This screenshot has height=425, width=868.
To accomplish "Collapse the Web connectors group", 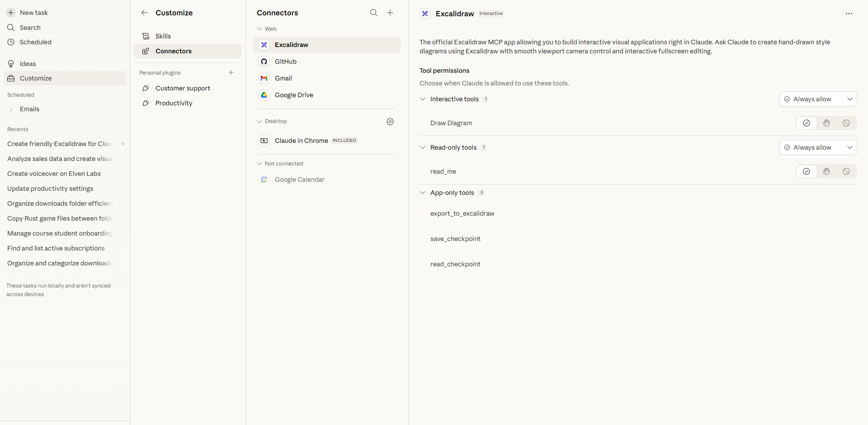I will (x=259, y=29).
